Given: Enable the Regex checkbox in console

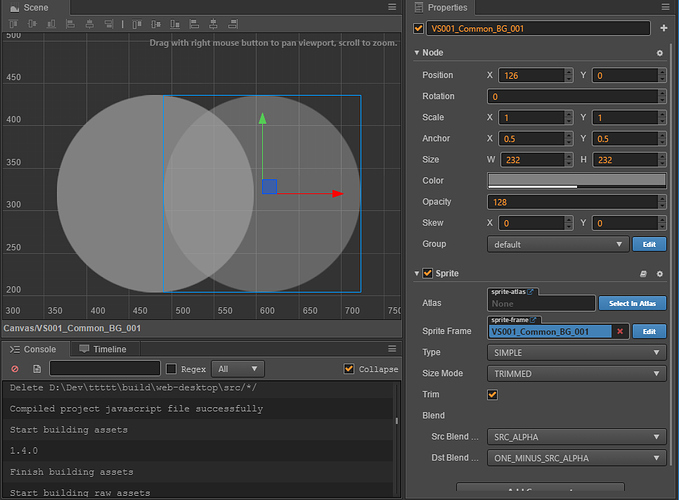Looking at the screenshot, I should [171, 369].
